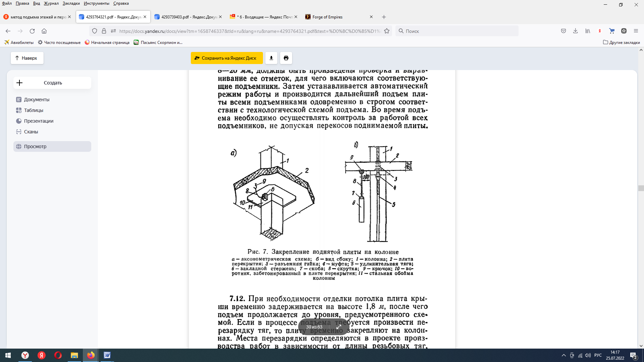Click the site security lock icon
Image resolution: width=644 pixels, height=362 pixels.
point(104,31)
